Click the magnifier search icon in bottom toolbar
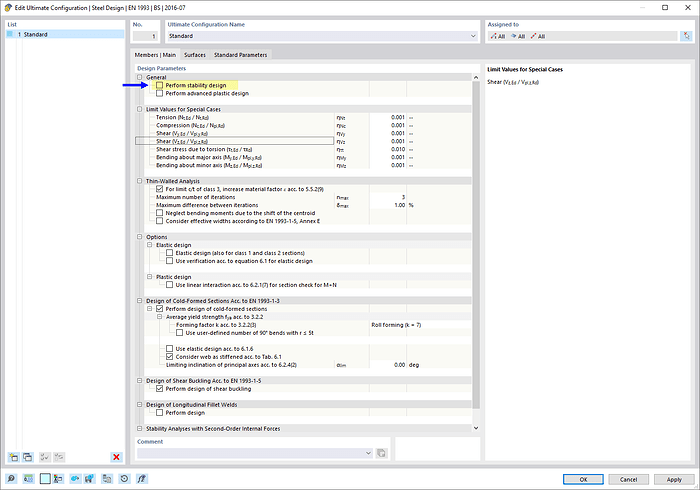Screen dimensions: 700x490 tap(11, 479)
